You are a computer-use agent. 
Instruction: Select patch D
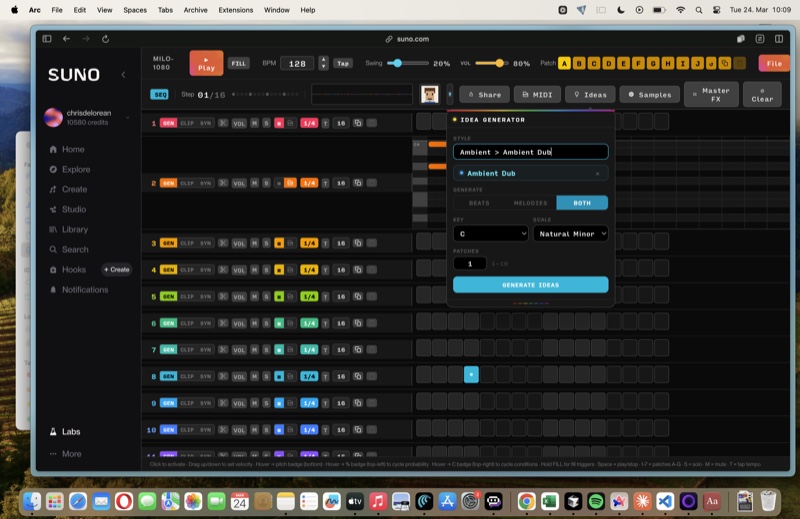pyautogui.click(x=608, y=63)
